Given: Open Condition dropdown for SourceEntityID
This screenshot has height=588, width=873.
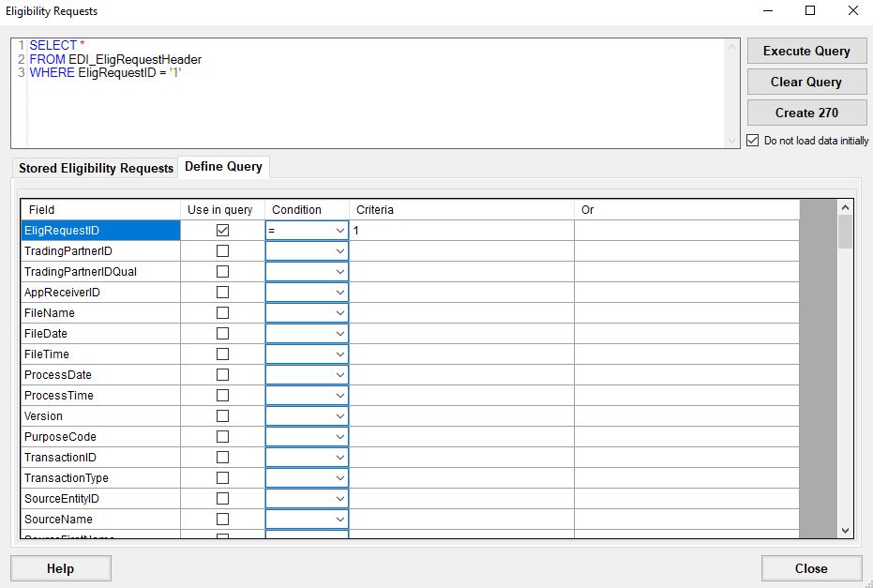Looking at the screenshot, I should click(307, 498).
